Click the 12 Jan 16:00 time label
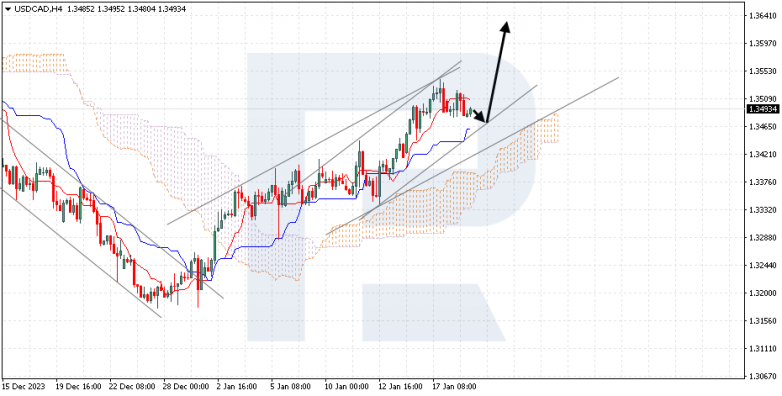The height and width of the screenshot is (396, 782). (400, 387)
